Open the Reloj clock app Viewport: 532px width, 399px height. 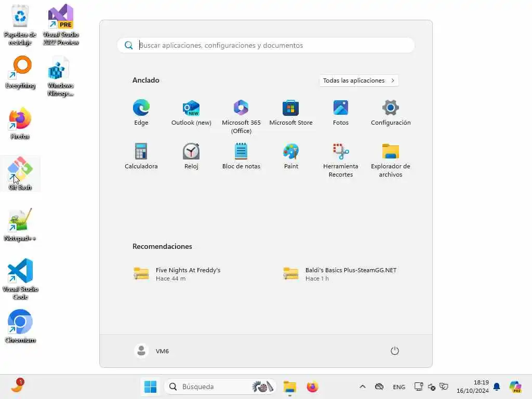(191, 156)
